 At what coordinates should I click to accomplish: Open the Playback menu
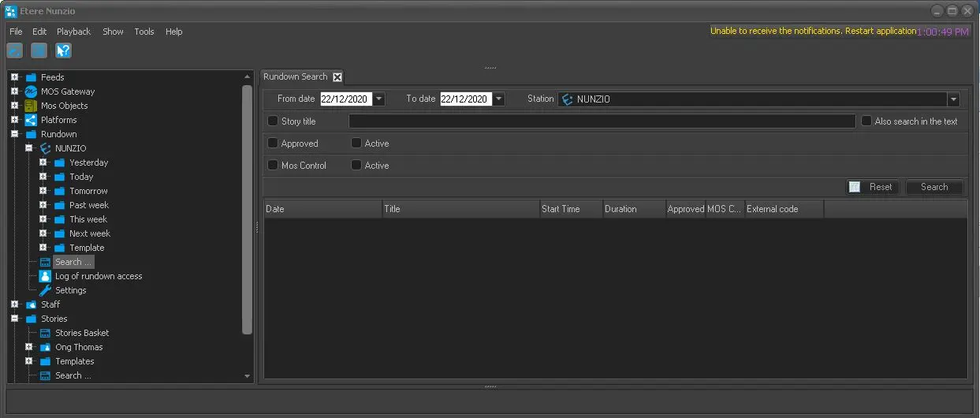tap(73, 32)
